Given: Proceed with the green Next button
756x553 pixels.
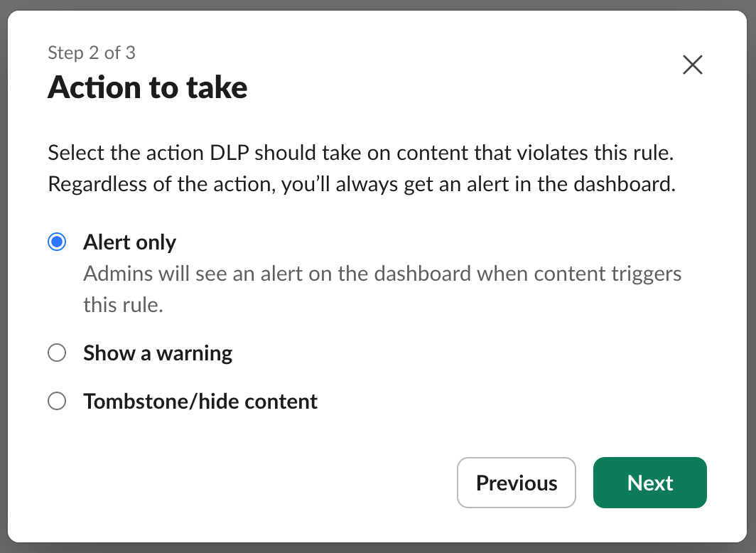Looking at the screenshot, I should (650, 483).
